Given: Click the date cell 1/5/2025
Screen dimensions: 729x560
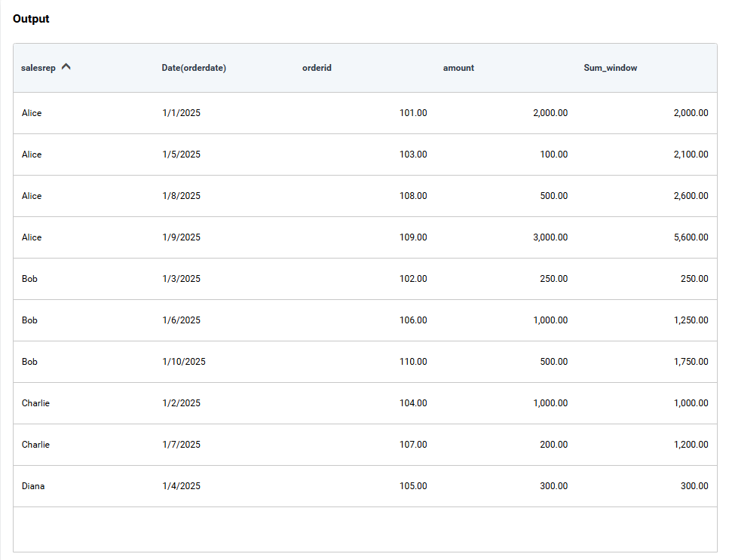Looking at the screenshot, I should tap(181, 155).
